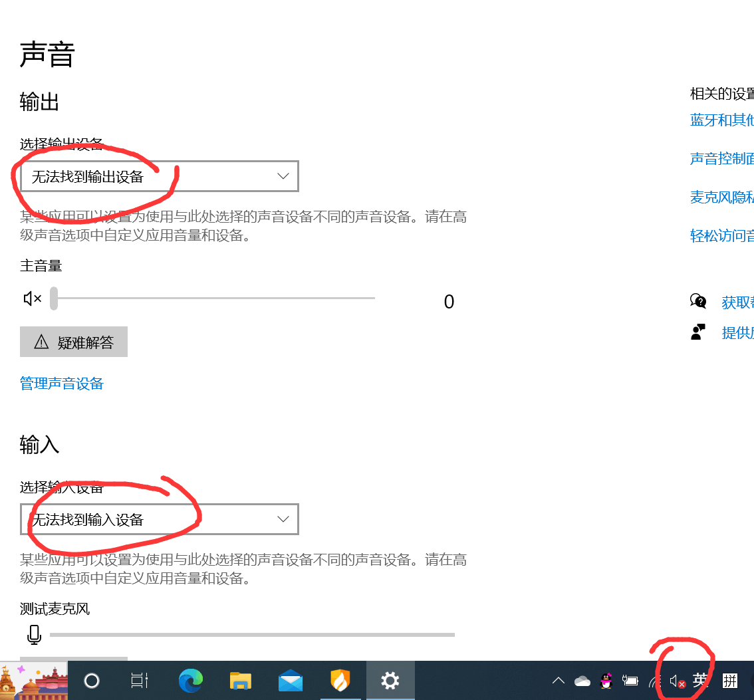Open the QQ penguin tray icon
This screenshot has width=754, height=700.
point(606,681)
